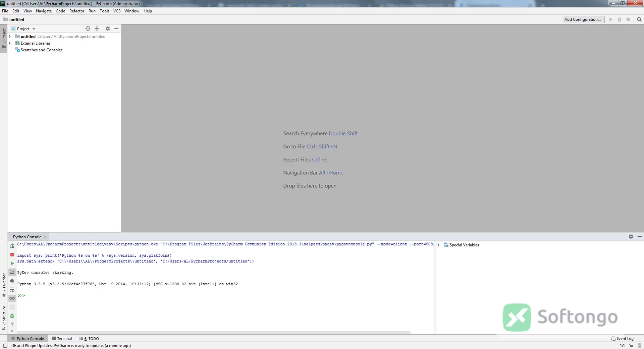Rerun the Python console
Image resolution: width=644 pixels, height=349 pixels.
pos(12,246)
